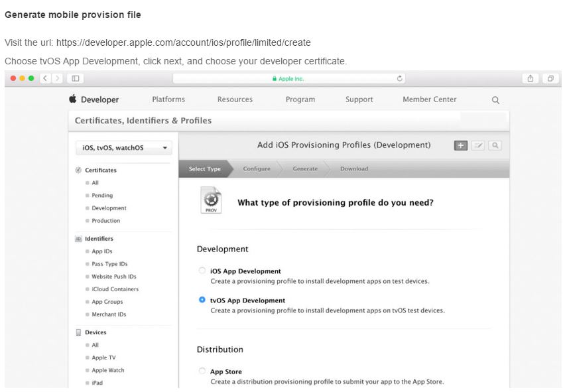The height and width of the screenshot is (392, 565).
Task: Open the Member Center menu
Action: click(x=430, y=99)
